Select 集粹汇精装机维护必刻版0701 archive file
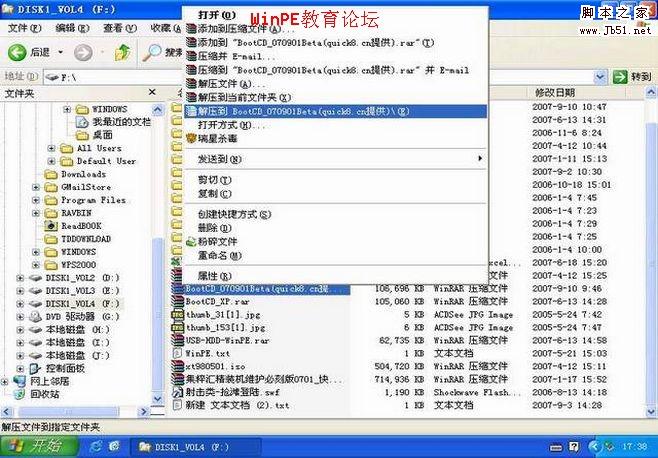 (x=264, y=379)
